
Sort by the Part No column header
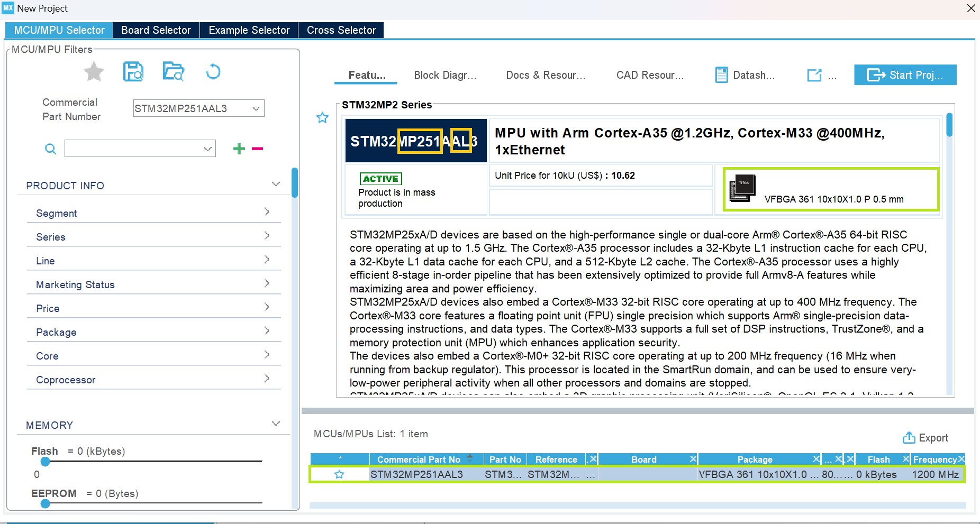[x=505, y=459]
